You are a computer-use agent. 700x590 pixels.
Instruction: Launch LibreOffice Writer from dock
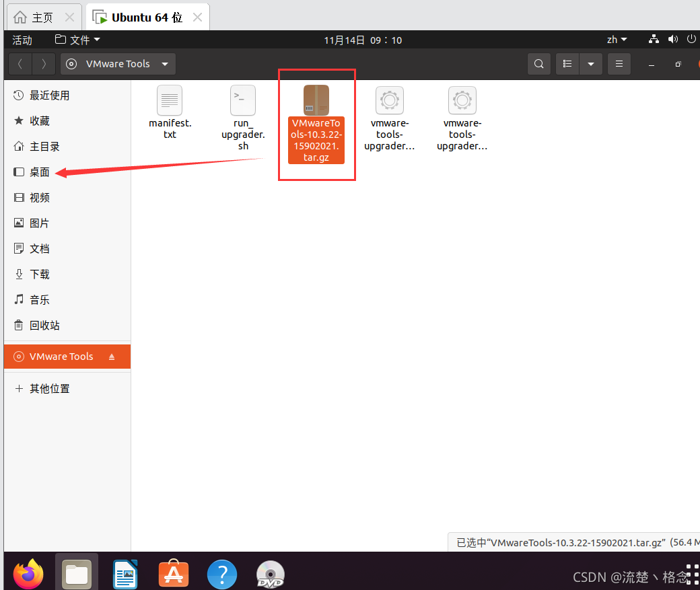point(125,575)
